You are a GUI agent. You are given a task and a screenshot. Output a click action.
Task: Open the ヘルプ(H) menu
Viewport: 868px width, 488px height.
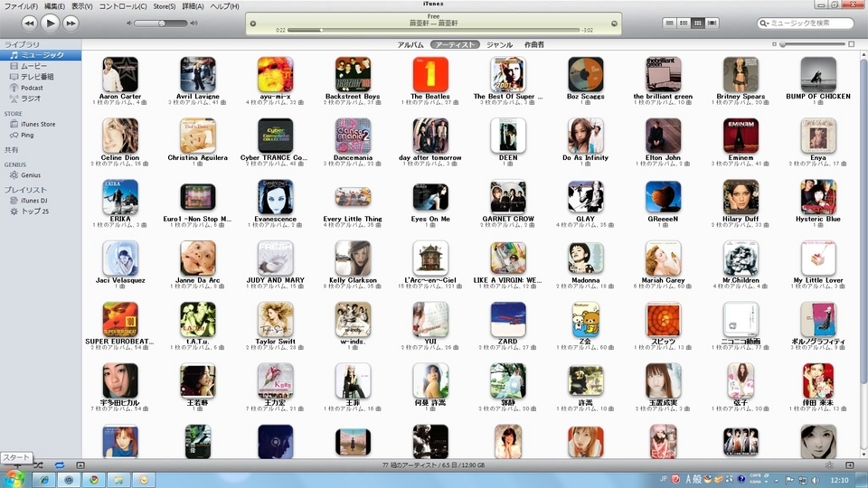pyautogui.click(x=224, y=6)
